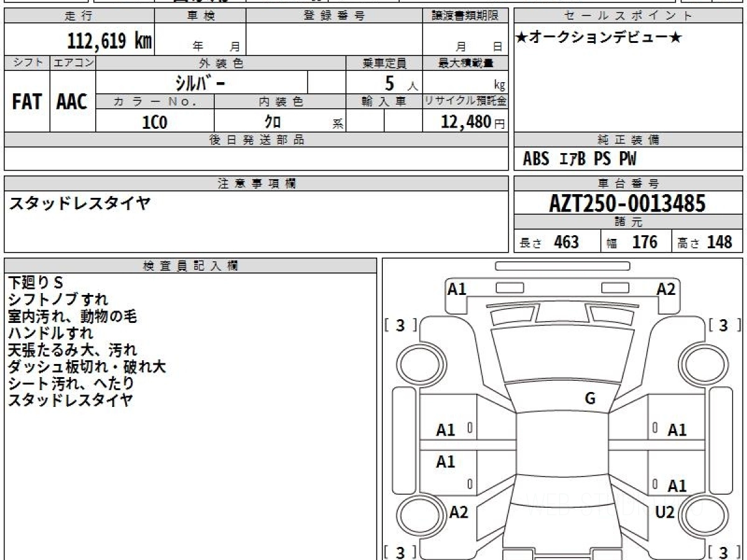This screenshot has height=560, width=747.
Task: Select the U2 damage mark on diagram
Action: tap(665, 512)
